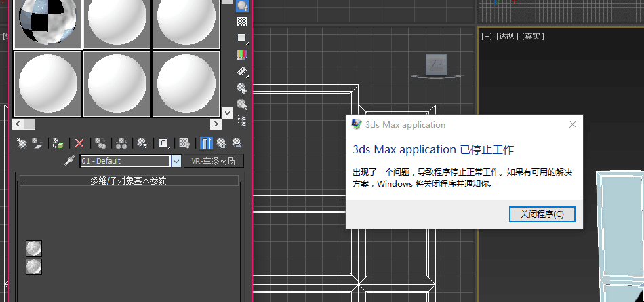Click Select by Material icon
The image size is (644, 302).
[242, 105]
